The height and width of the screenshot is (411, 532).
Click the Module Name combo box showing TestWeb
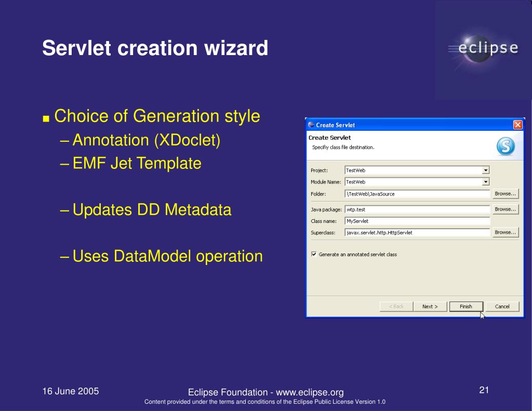click(417, 182)
